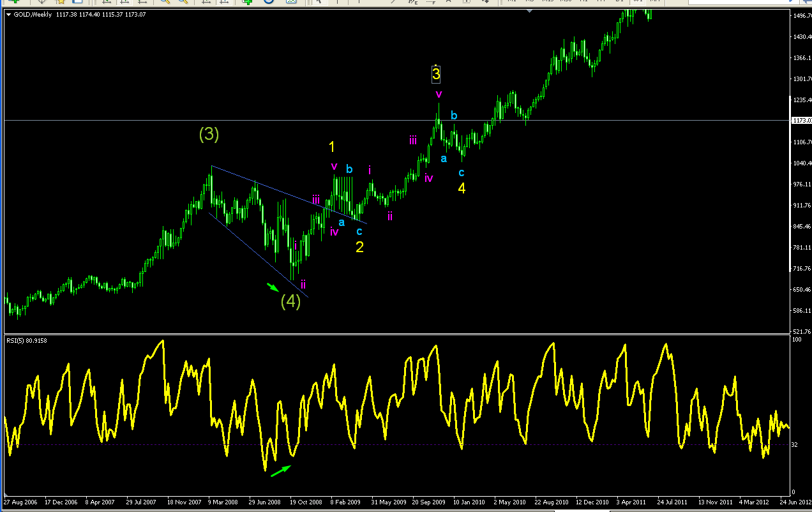This screenshot has width=812, height=512.
Task: Select the green (3) wave label
Action: [x=209, y=134]
